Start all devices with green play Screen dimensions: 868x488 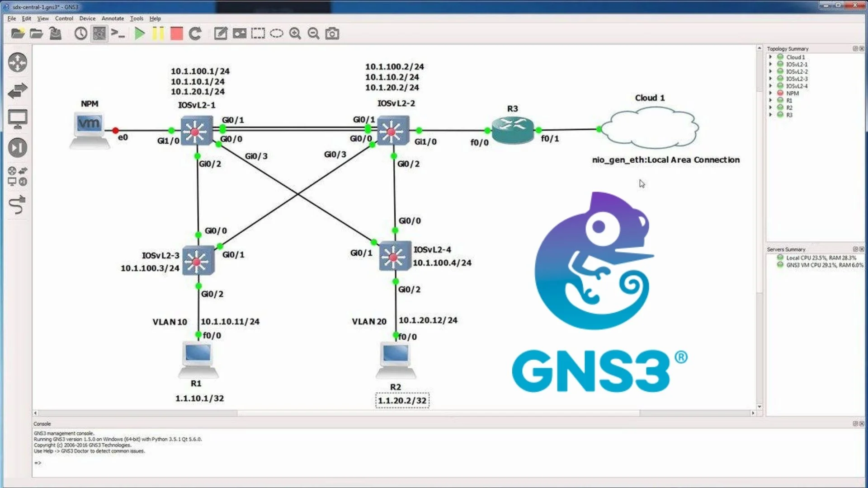pyautogui.click(x=140, y=33)
